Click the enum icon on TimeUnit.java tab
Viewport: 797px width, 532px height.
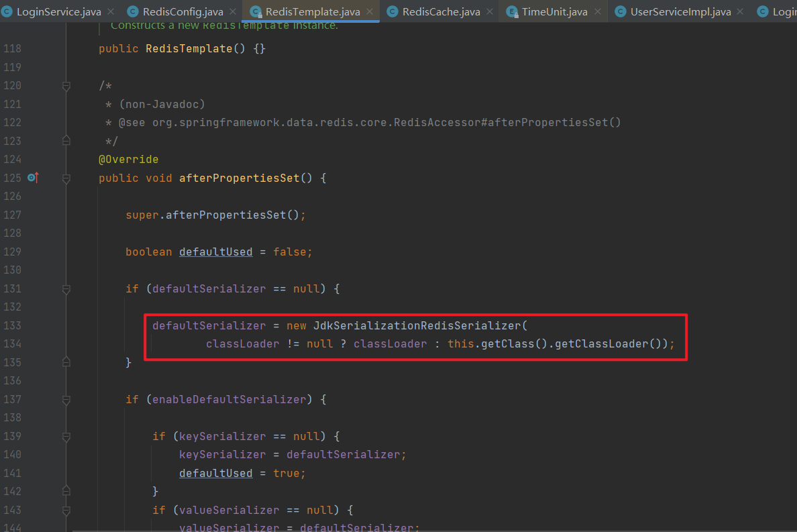tap(513, 11)
